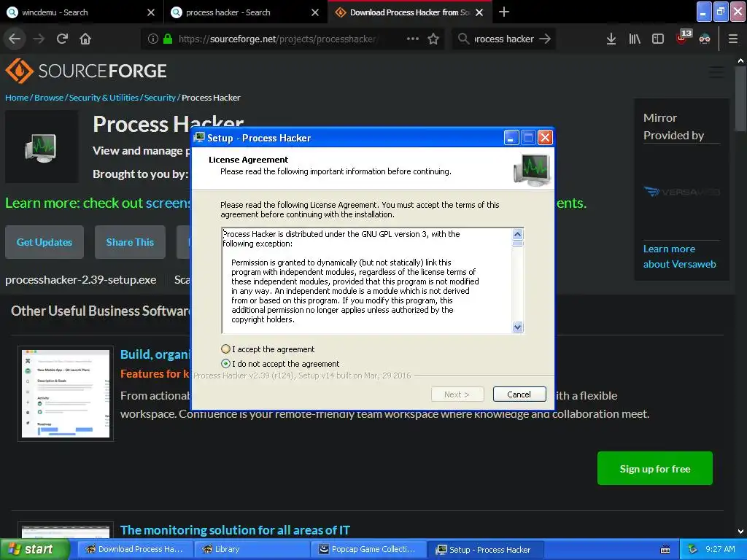Open the page actions three-dot menu
The image size is (747, 560).
[x=413, y=39]
